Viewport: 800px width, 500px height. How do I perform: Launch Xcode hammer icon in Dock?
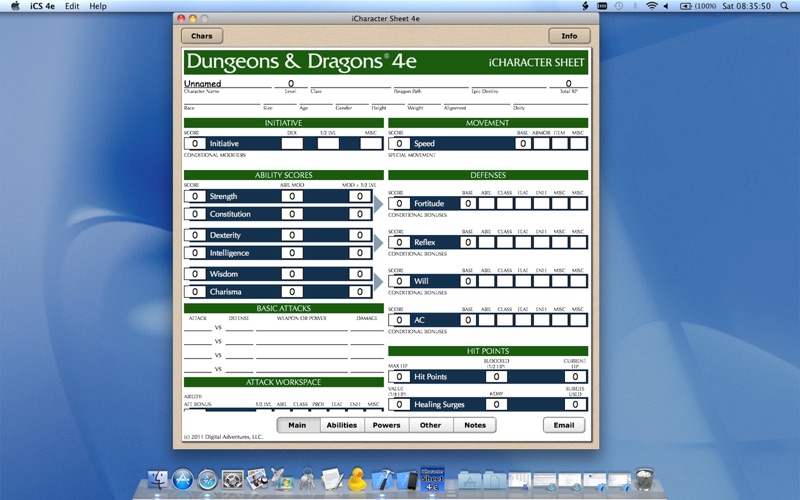point(382,480)
